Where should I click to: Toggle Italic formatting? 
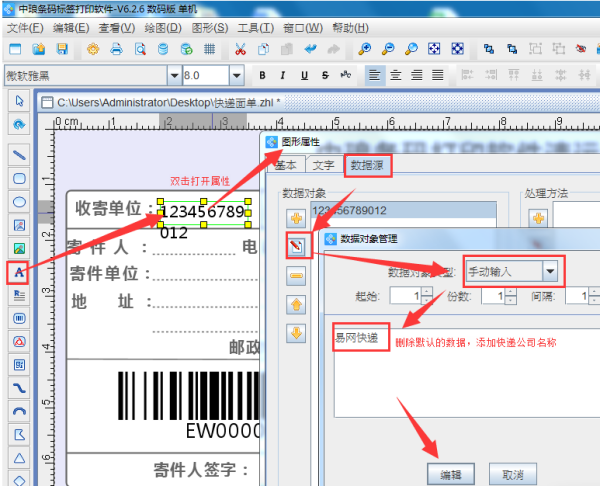point(283,75)
